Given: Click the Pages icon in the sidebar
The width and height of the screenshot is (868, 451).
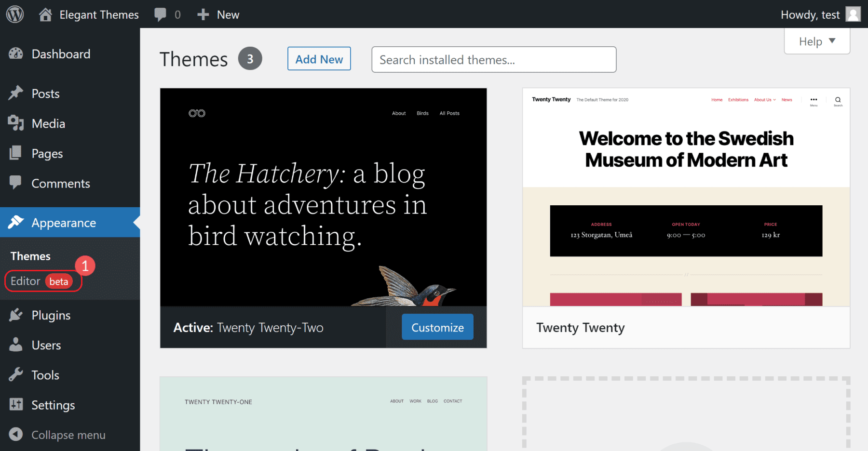Looking at the screenshot, I should coord(15,153).
